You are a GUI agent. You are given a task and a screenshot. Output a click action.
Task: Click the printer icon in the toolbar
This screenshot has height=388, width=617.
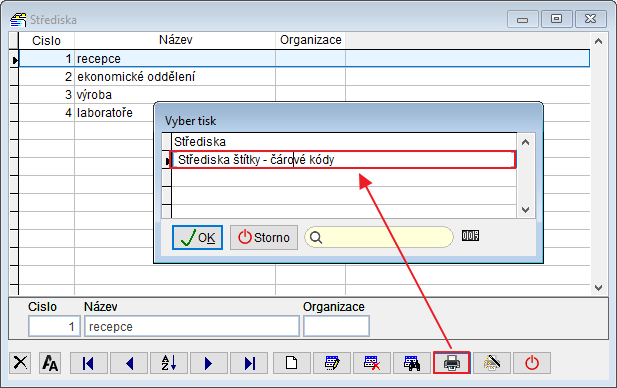pyautogui.click(x=451, y=362)
